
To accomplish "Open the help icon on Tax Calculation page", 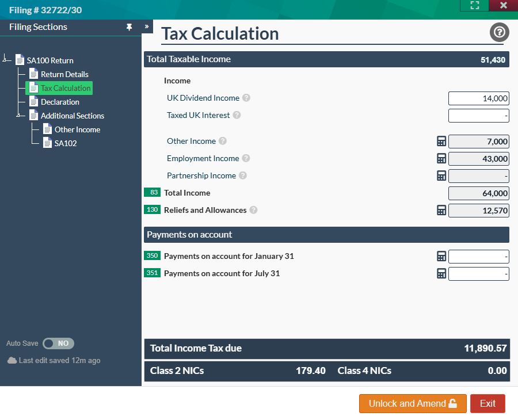I will [x=498, y=32].
